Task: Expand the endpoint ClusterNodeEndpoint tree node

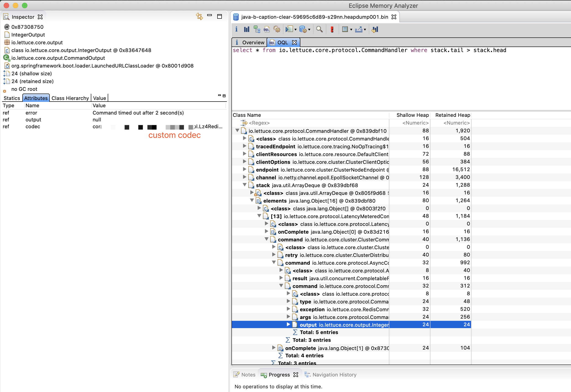Action: pyautogui.click(x=244, y=170)
